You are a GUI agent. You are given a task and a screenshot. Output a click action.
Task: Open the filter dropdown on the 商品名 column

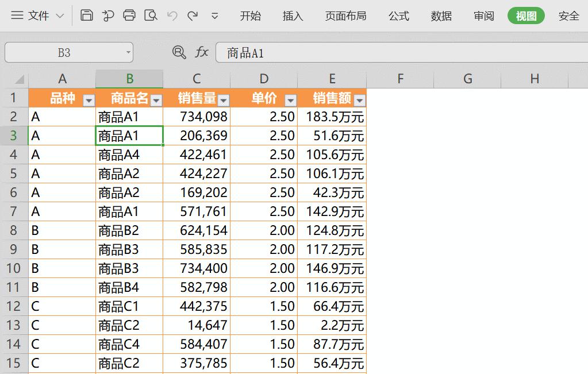point(156,99)
